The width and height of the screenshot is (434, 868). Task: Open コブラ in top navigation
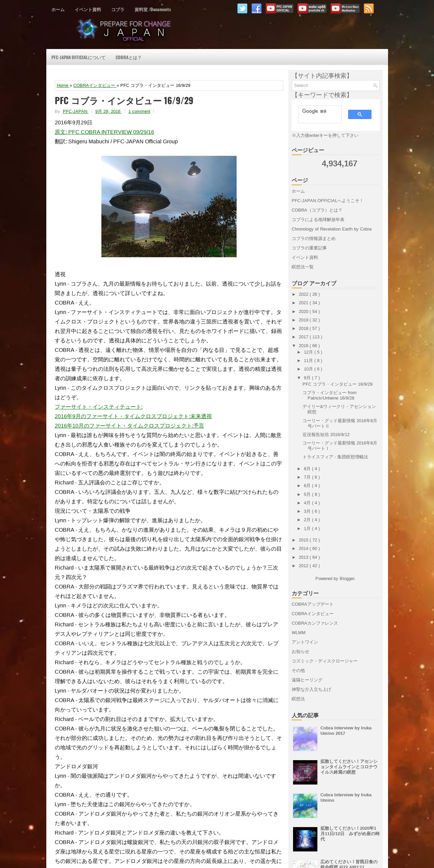pyautogui.click(x=118, y=9)
